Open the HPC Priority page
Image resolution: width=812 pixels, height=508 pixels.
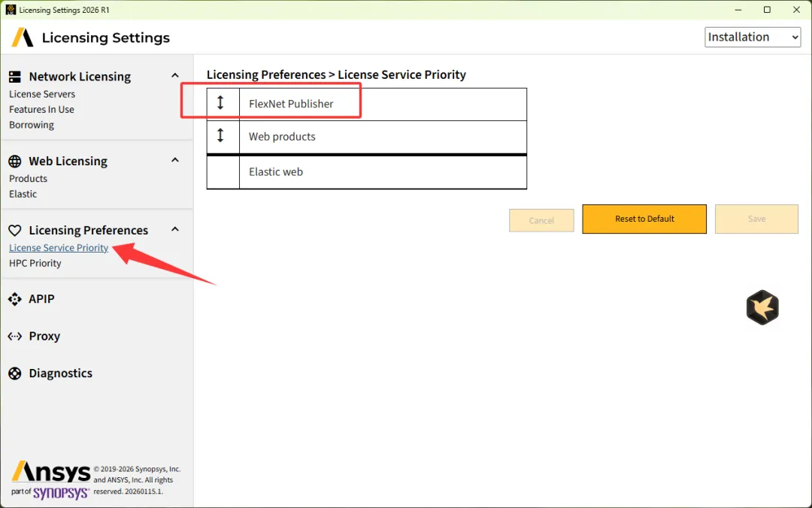(35, 263)
